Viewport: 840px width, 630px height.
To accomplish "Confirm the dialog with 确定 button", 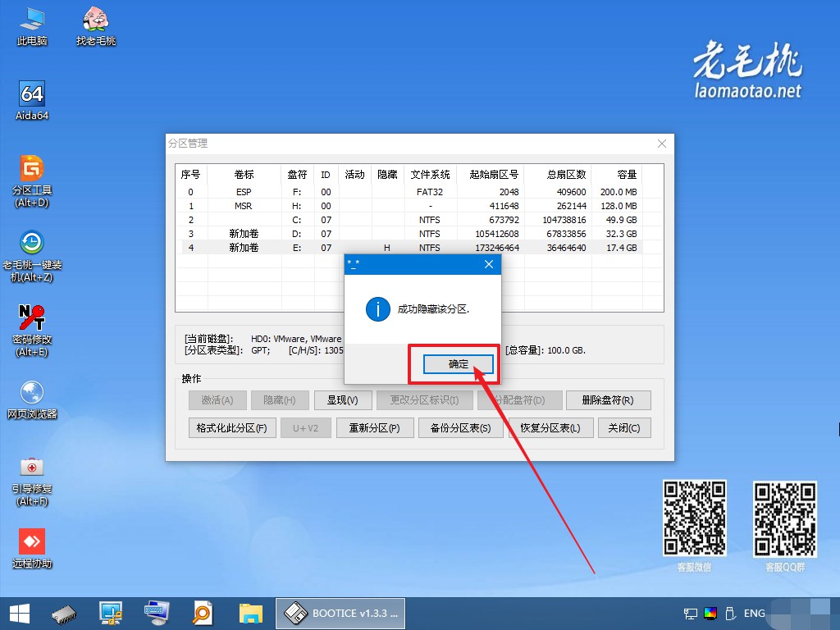I will pyautogui.click(x=458, y=364).
